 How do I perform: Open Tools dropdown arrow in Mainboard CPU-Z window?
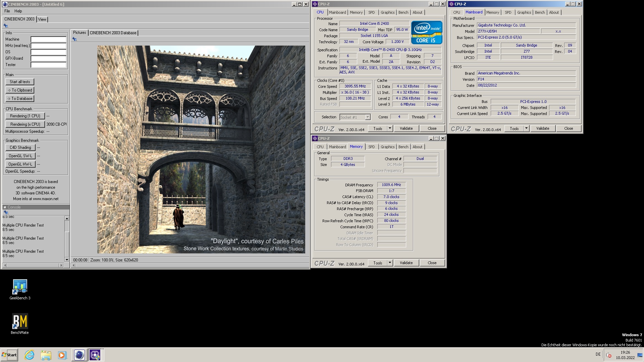tap(526, 128)
